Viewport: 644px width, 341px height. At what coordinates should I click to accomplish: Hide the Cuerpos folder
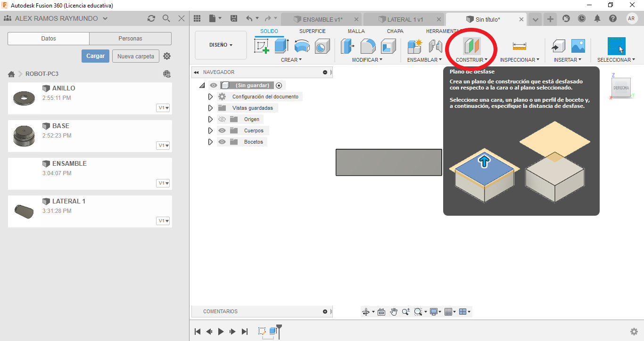(x=222, y=130)
